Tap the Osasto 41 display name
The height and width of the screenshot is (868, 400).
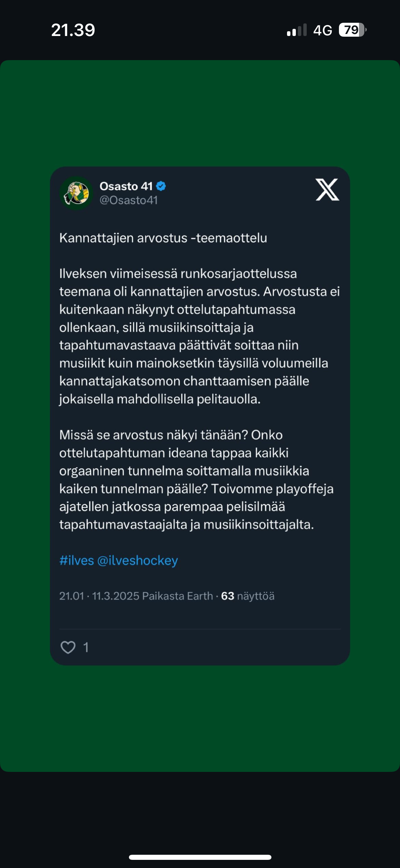126,186
